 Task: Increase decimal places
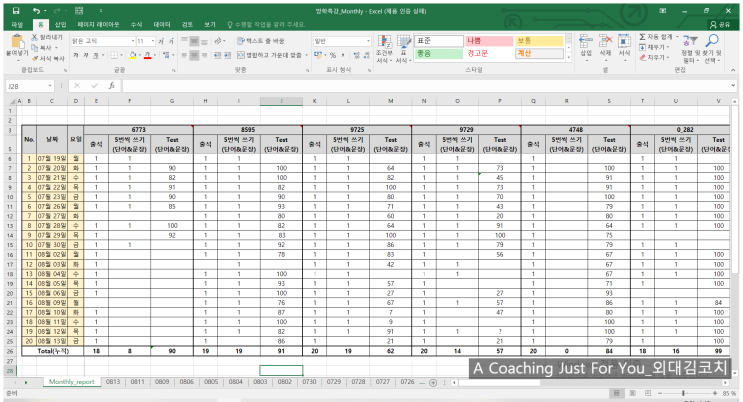pos(356,55)
